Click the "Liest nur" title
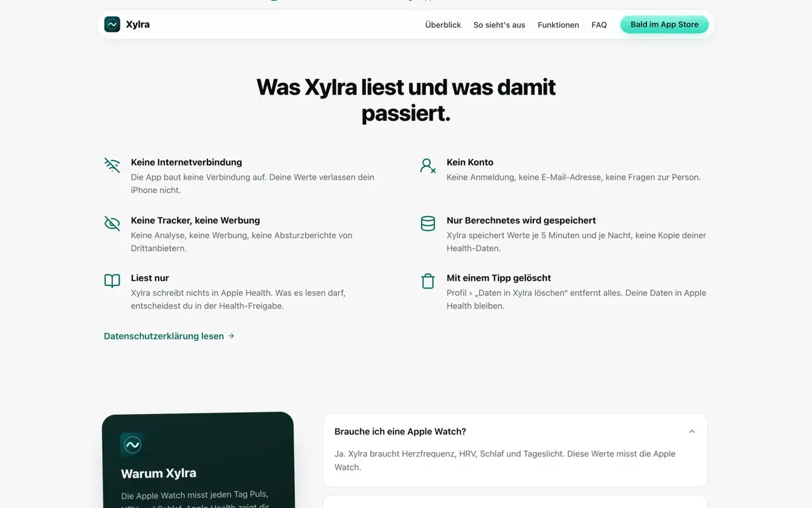 [150, 277]
